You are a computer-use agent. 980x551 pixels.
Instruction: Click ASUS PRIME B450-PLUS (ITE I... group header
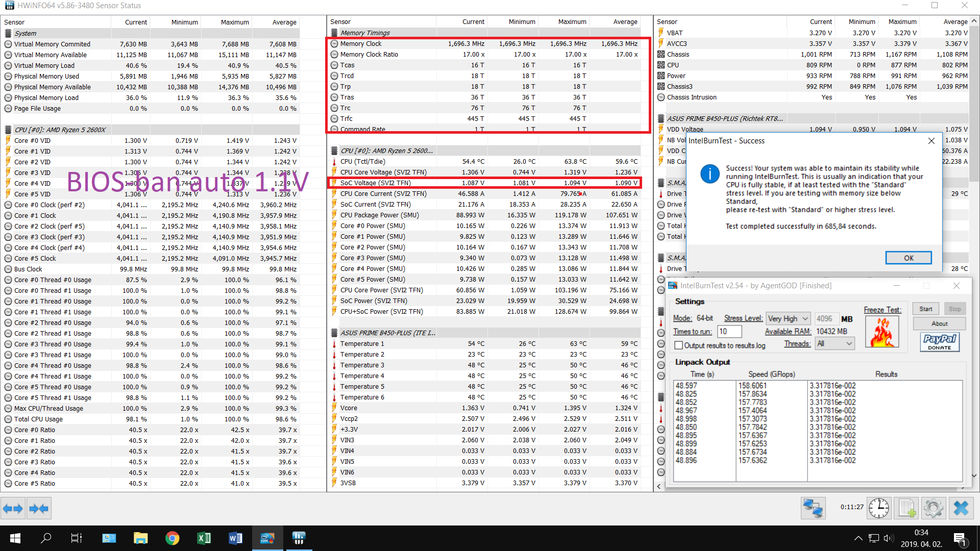point(485,333)
